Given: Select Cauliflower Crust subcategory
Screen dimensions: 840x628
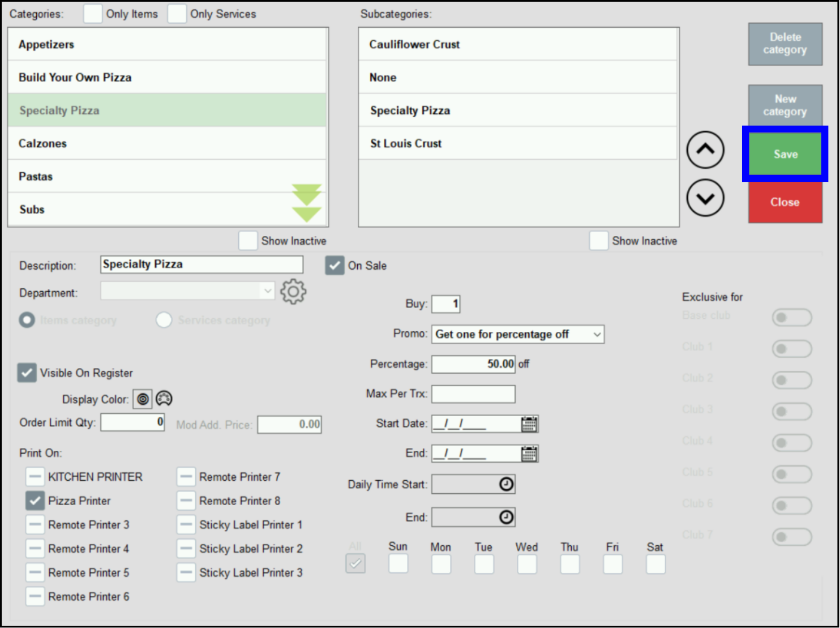Looking at the screenshot, I should click(518, 44).
